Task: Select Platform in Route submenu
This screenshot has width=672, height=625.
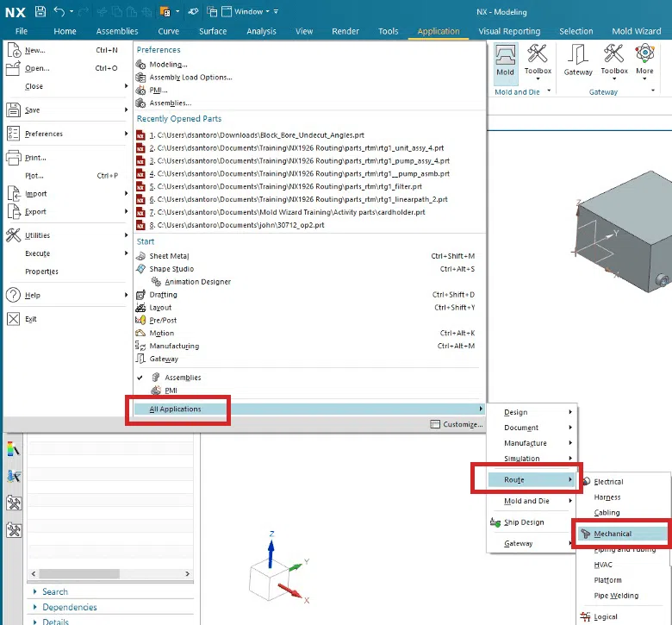Action: click(x=607, y=580)
